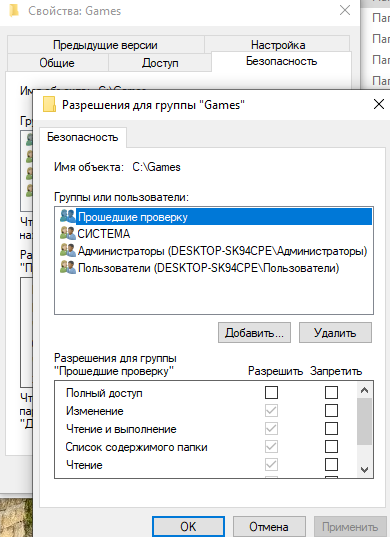Click the Список содержимого папки label

tap(136, 447)
